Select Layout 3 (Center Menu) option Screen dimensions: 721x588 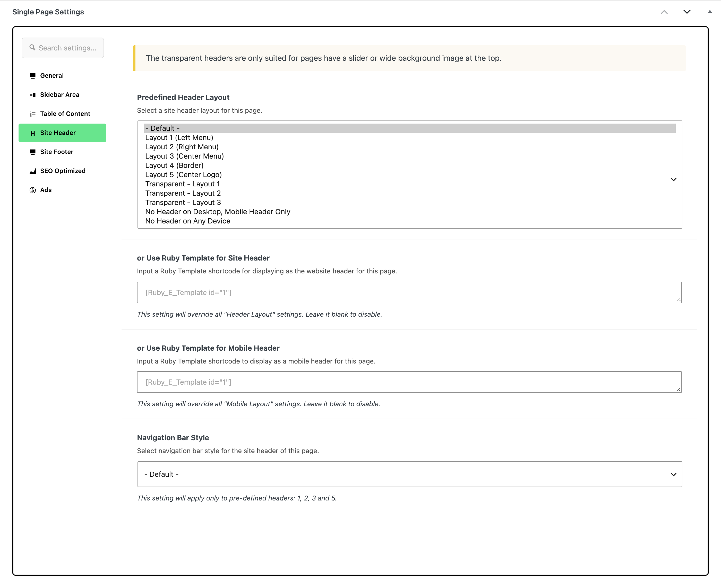pyautogui.click(x=410, y=156)
